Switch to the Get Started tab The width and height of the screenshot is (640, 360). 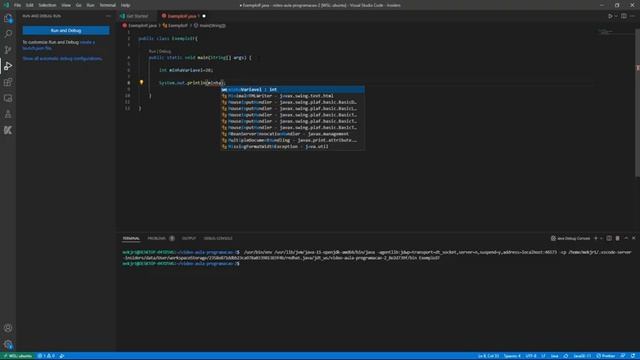point(137,16)
